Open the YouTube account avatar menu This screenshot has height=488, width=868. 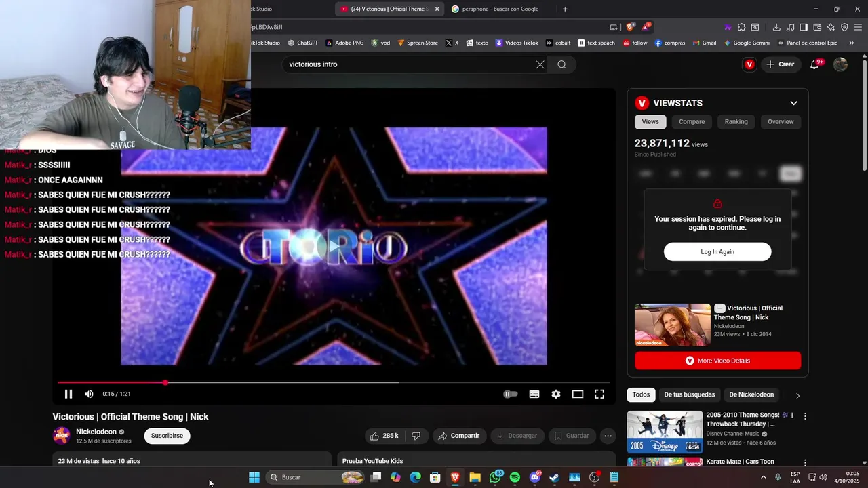tap(840, 64)
